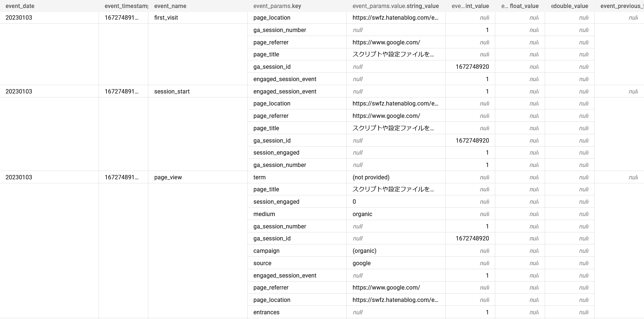This screenshot has width=644, height=319.
Task: Click the first_visit event name cell
Action: (x=166, y=18)
